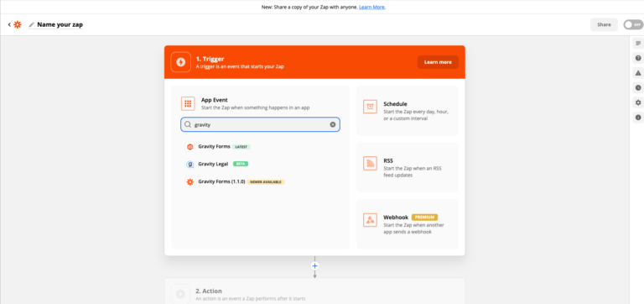Click the 1. Trigger header title

click(210, 59)
